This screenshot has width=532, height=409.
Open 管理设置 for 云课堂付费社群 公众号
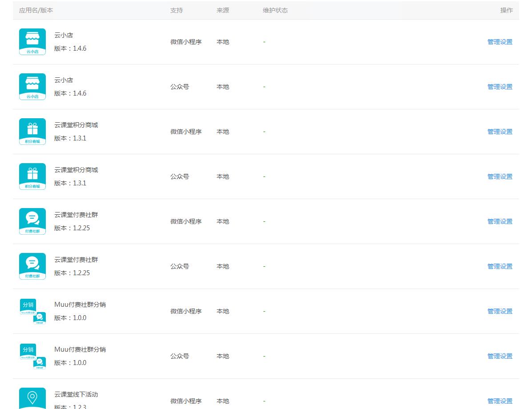(499, 266)
